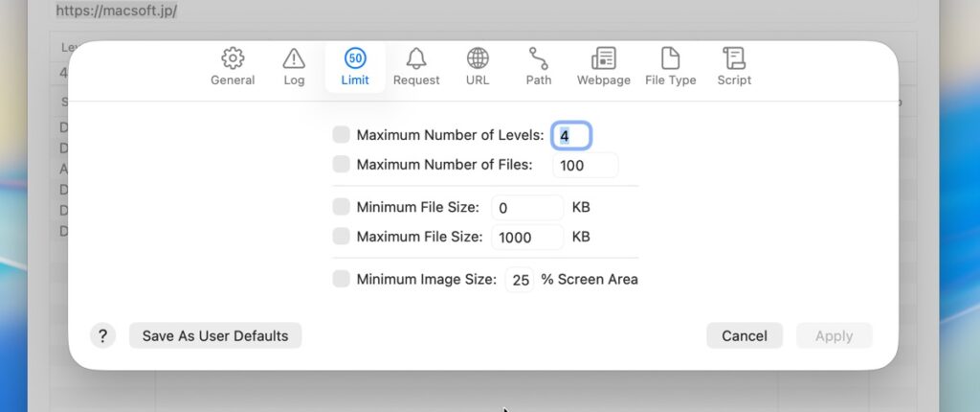Open the General settings gear icon
Viewport: 980px width, 412px height.
click(x=233, y=59)
